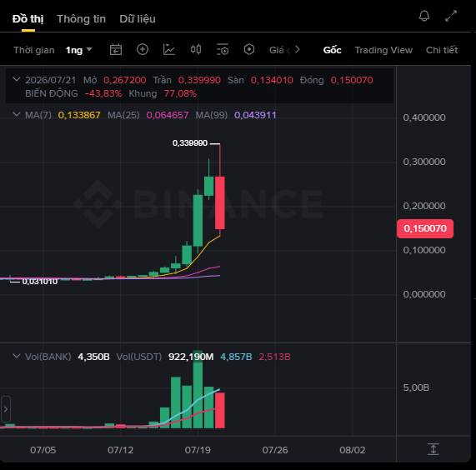
Task: Switch to the Đồ thị tab
Action: click(28, 19)
